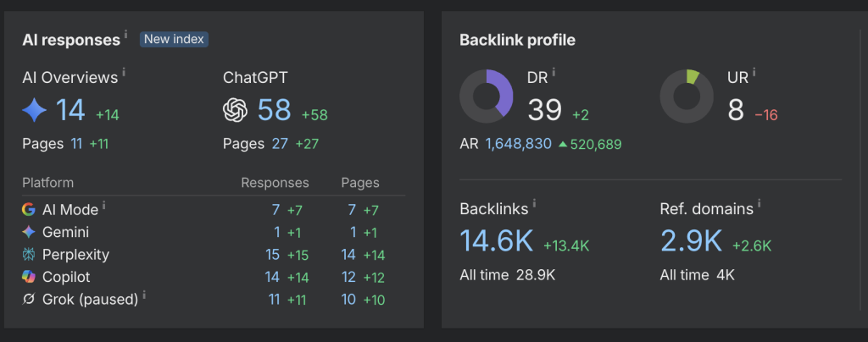Open Gemini responses value 1
This screenshot has width=868, height=342.
277,232
